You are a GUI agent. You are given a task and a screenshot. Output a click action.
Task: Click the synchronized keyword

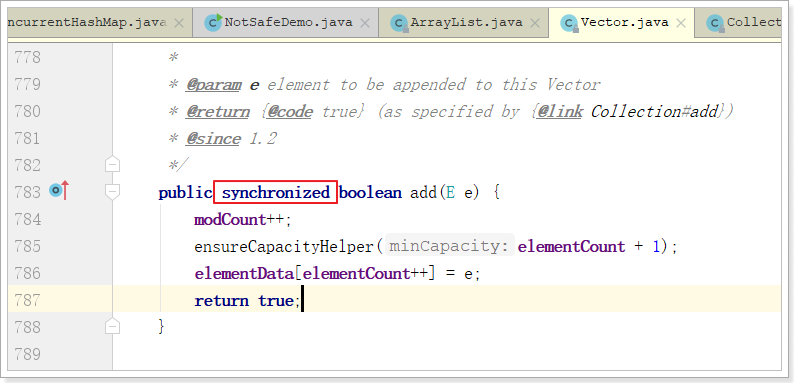[276, 193]
